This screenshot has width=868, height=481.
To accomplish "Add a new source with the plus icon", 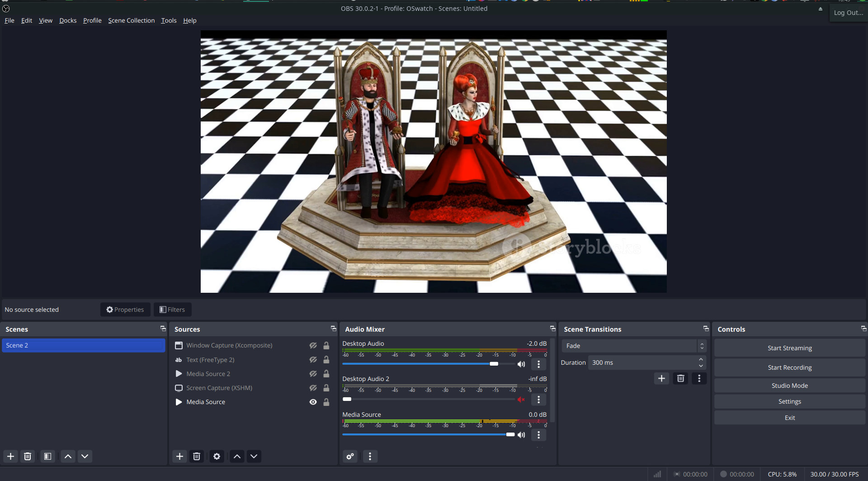I will tap(179, 456).
